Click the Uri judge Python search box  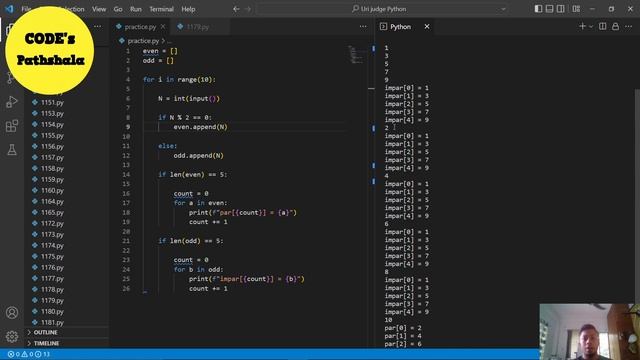pos(383,9)
